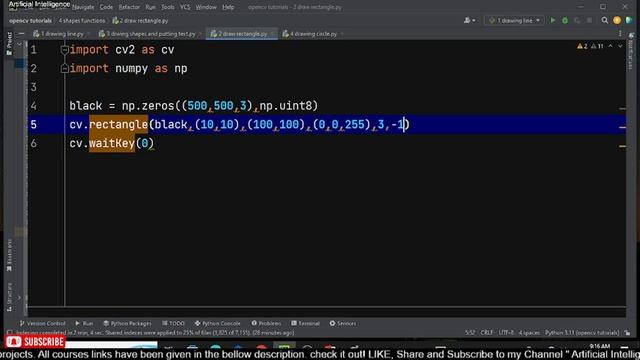Open the Run menu in the menu bar
This screenshot has height=360, width=640.
coord(150,7)
